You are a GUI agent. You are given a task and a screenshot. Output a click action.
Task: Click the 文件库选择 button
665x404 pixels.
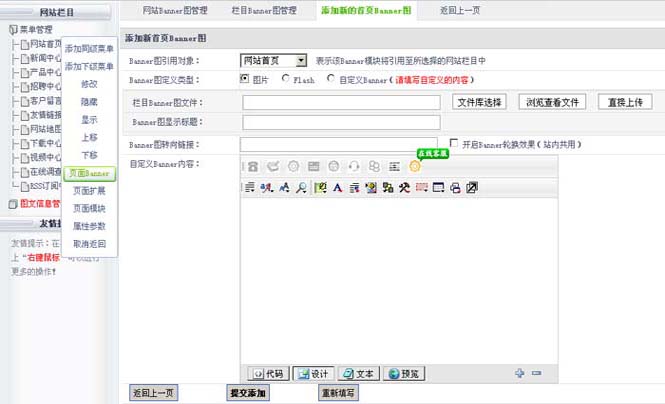click(x=480, y=102)
